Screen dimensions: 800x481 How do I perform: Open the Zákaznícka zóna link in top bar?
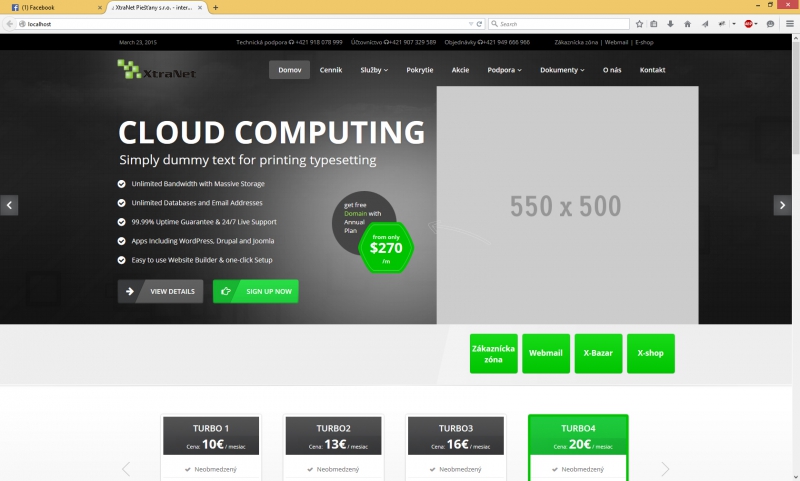point(576,42)
